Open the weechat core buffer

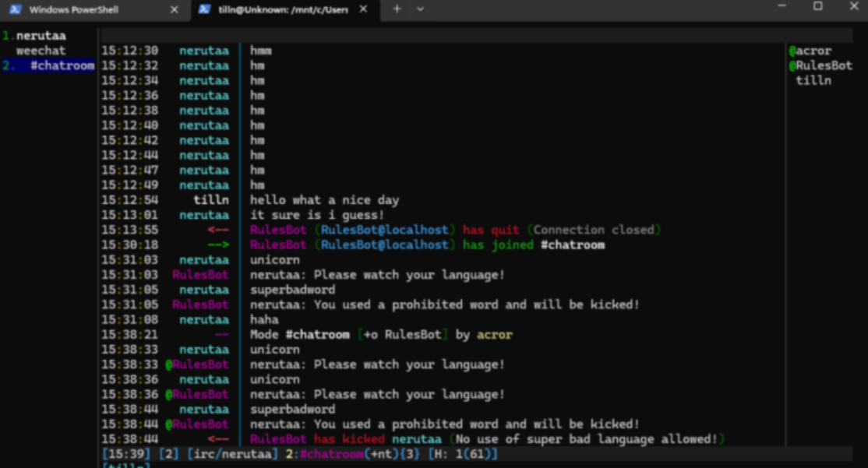pos(41,51)
